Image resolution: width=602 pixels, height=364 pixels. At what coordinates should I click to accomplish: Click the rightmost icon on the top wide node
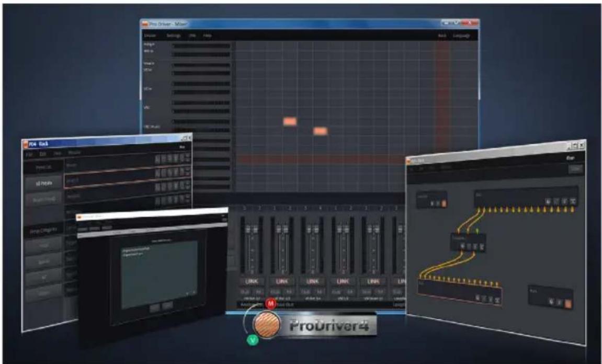pos(573,201)
